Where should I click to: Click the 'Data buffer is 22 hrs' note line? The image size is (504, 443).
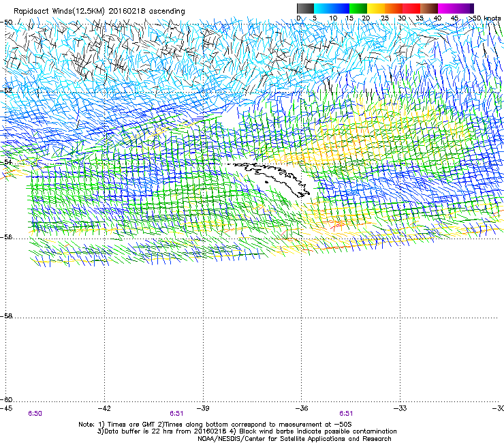click(247, 431)
